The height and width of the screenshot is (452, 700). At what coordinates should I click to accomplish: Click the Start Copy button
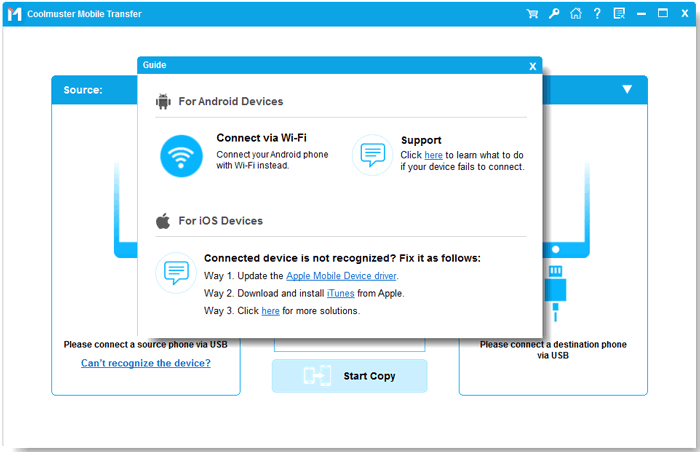350,376
